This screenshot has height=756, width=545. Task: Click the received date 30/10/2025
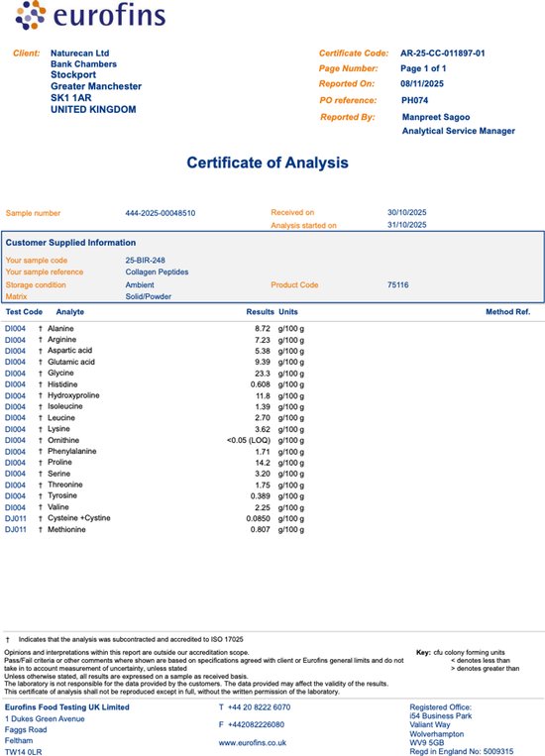tap(406, 212)
